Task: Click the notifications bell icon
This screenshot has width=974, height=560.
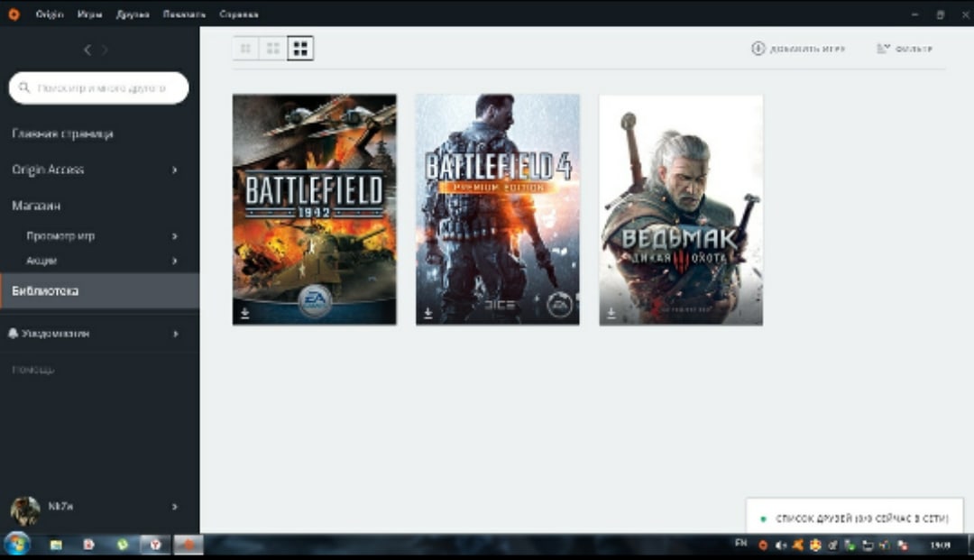Action: click(13, 334)
